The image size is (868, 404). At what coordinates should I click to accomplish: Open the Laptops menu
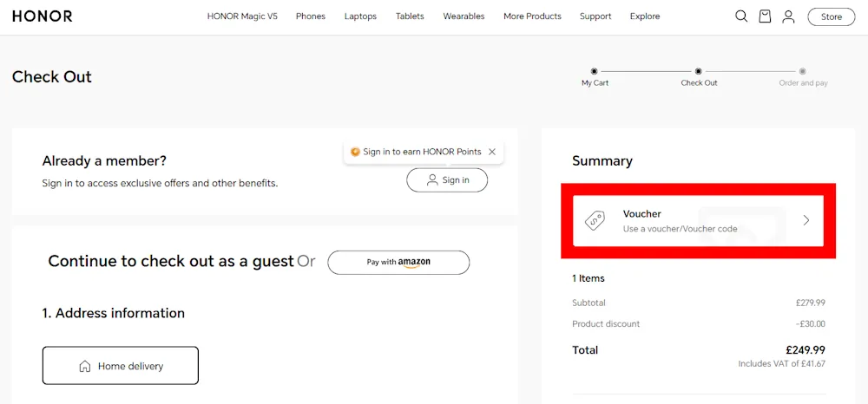[x=360, y=16]
